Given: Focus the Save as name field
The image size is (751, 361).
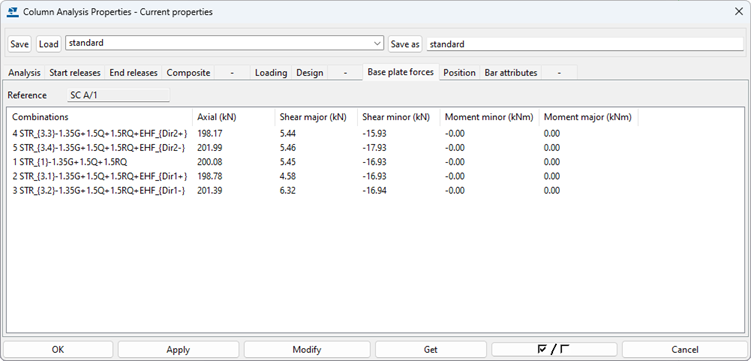Looking at the screenshot, I should click(x=585, y=44).
